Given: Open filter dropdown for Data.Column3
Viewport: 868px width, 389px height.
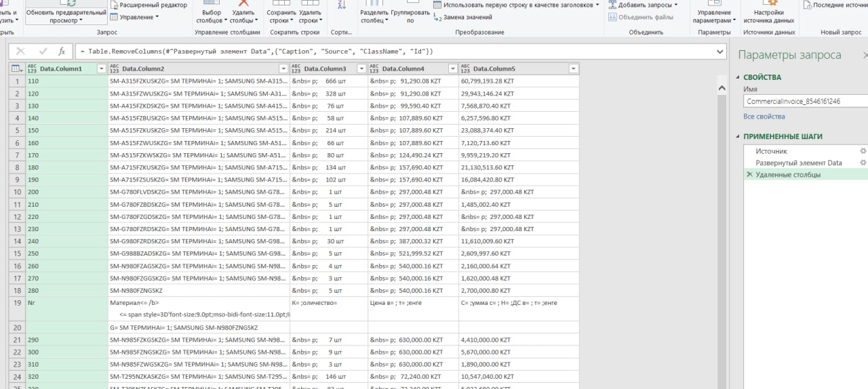Looking at the screenshot, I should point(361,68).
